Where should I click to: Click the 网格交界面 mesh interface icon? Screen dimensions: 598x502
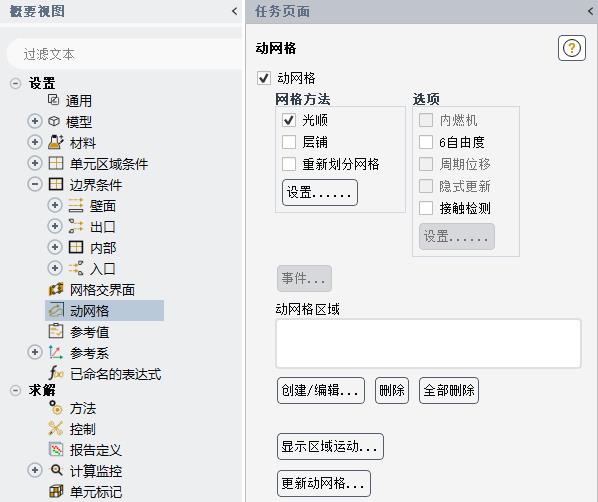click(x=56, y=290)
